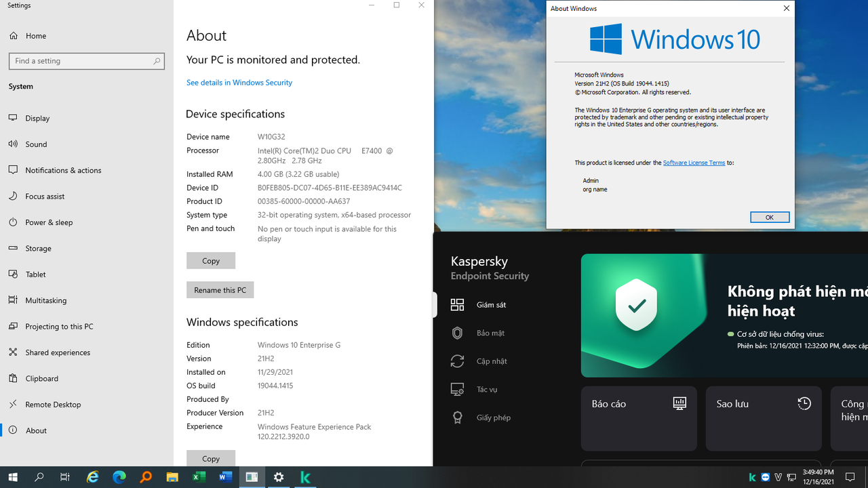
Task: Launch Internet Explorer from taskbar
Action: [92, 477]
